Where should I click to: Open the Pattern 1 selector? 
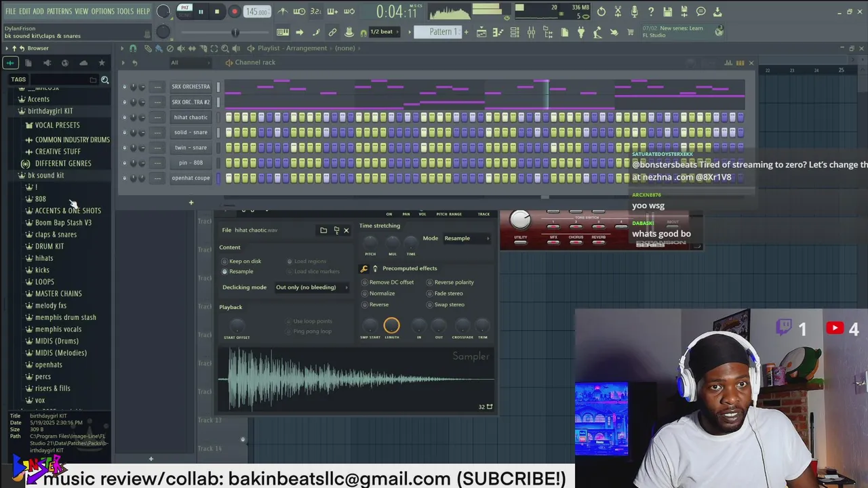437,32
